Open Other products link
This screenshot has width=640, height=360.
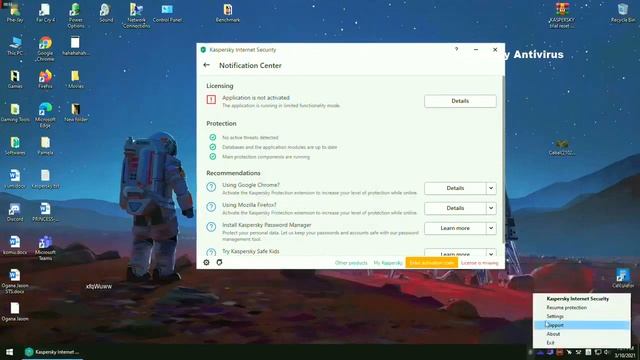(x=351, y=263)
